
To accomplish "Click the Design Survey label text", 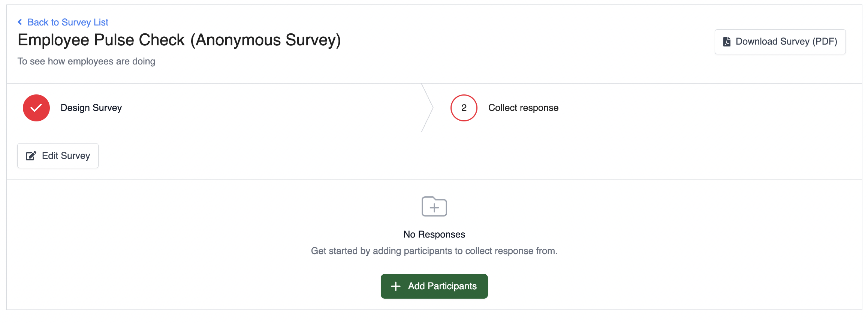I will (x=91, y=108).
